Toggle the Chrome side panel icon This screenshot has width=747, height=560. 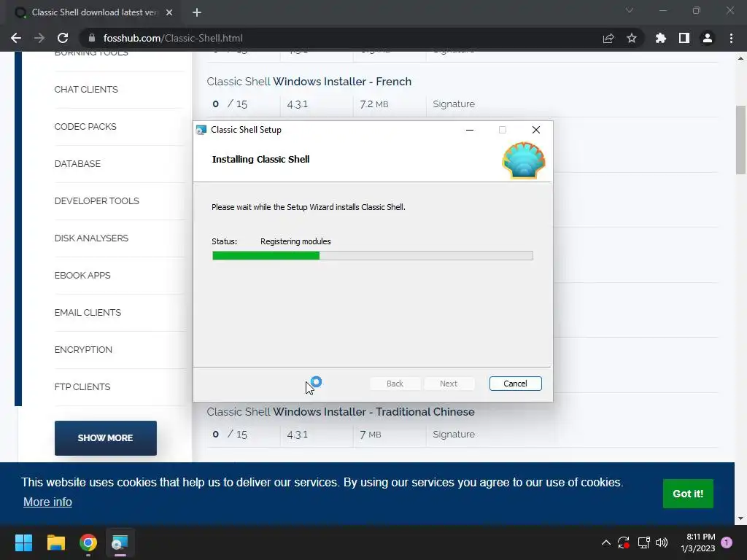tap(684, 38)
